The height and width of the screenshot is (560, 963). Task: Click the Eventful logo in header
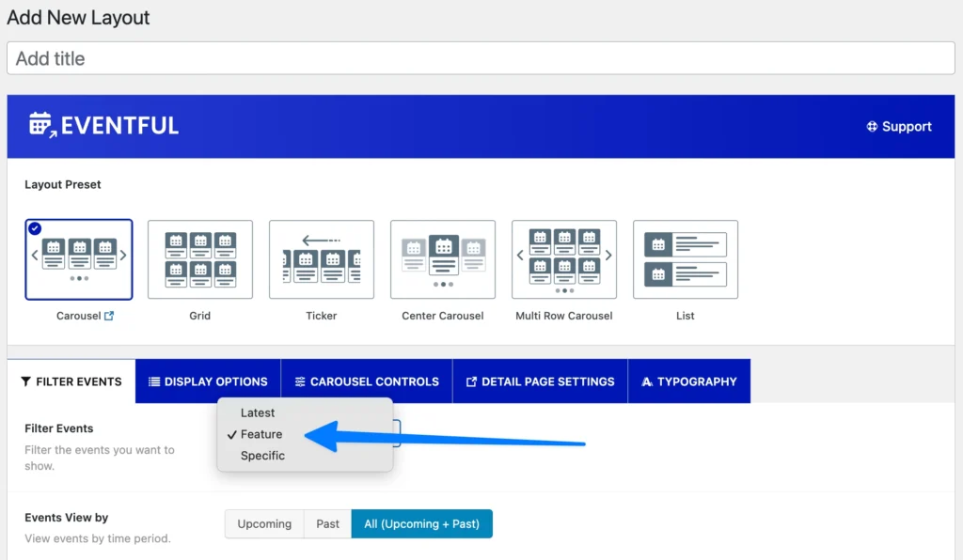click(103, 126)
